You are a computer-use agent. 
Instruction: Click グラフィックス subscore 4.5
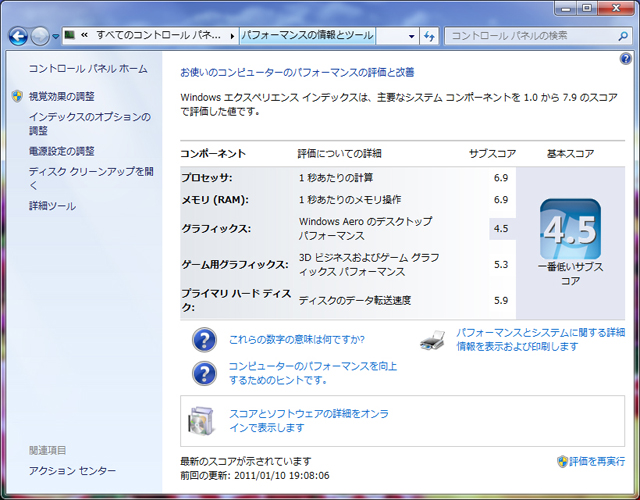coord(501,229)
